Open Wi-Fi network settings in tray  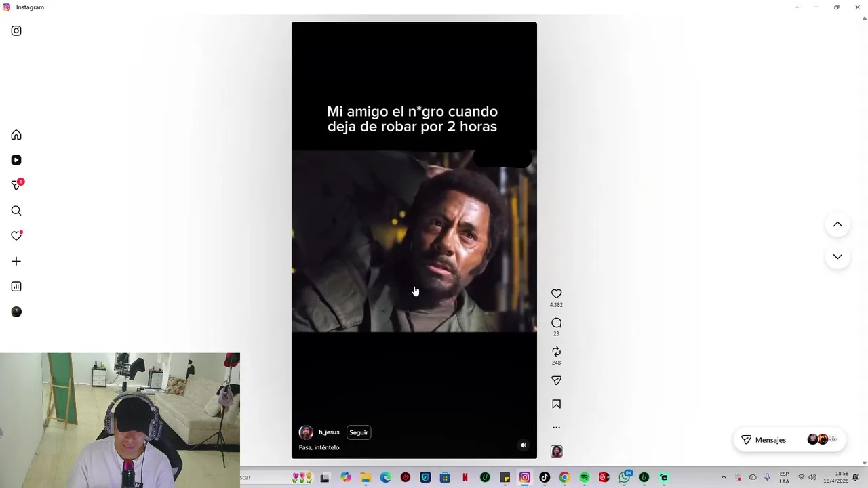coord(801,478)
